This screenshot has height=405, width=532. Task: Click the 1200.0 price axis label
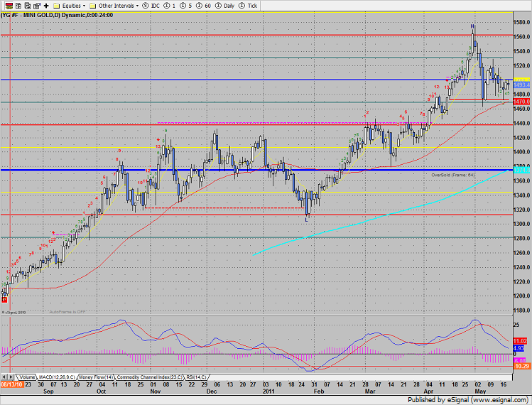click(x=522, y=296)
